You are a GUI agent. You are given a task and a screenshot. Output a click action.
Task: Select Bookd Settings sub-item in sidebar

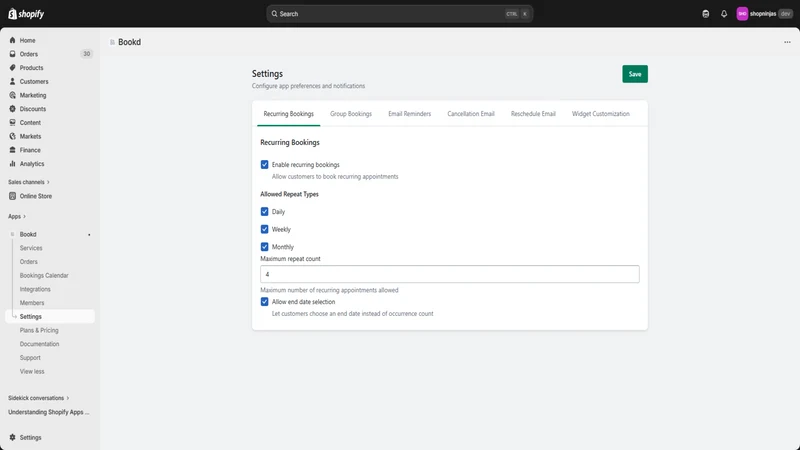pyautogui.click(x=50, y=317)
